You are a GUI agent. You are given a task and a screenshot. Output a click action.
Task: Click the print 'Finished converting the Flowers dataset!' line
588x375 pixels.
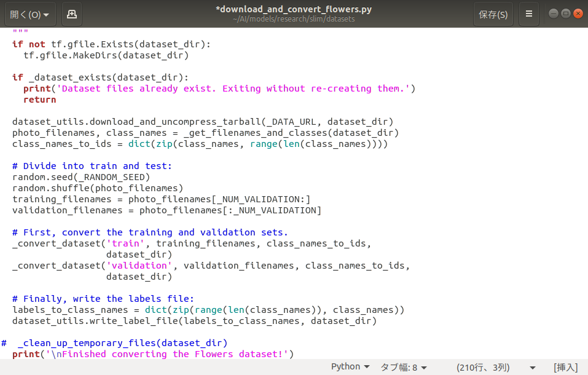(x=153, y=354)
